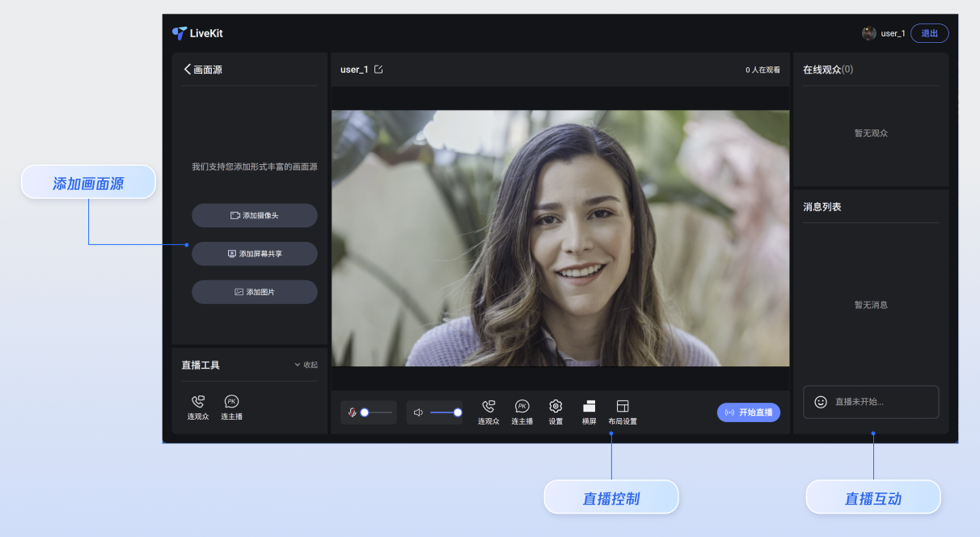Collapse the 直播工具 panel with 收起
This screenshot has height=537, width=980.
[306, 365]
